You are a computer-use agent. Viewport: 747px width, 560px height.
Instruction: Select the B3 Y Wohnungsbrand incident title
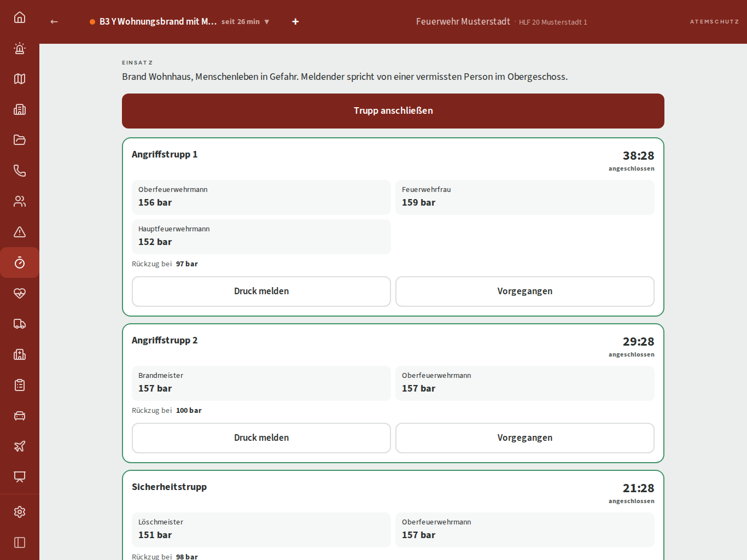click(158, 21)
